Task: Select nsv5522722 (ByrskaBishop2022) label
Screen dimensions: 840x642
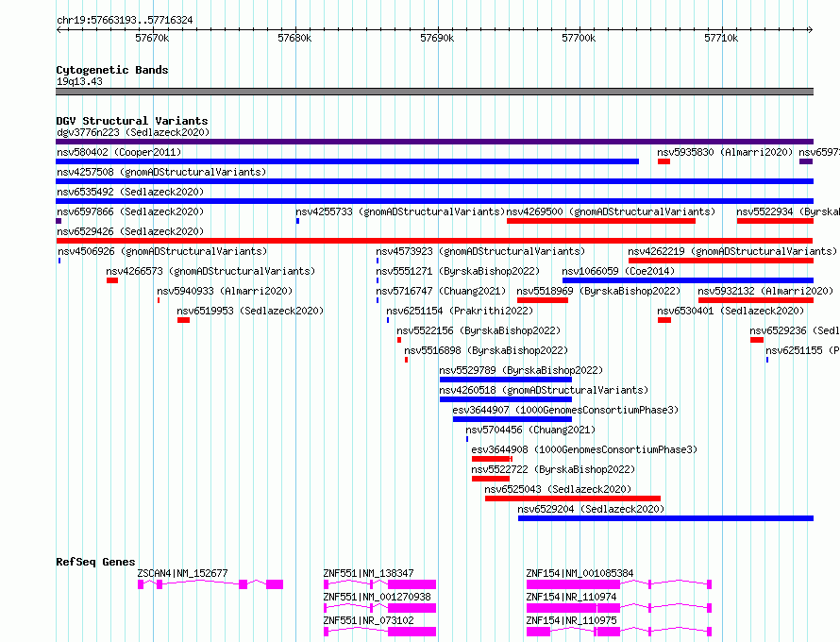Action: click(553, 469)
